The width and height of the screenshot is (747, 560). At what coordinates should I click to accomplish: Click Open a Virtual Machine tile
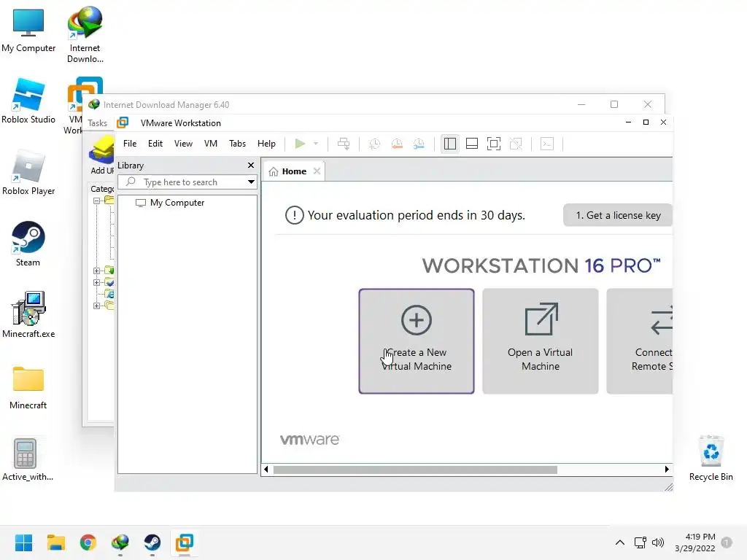[x=541, y=341]
